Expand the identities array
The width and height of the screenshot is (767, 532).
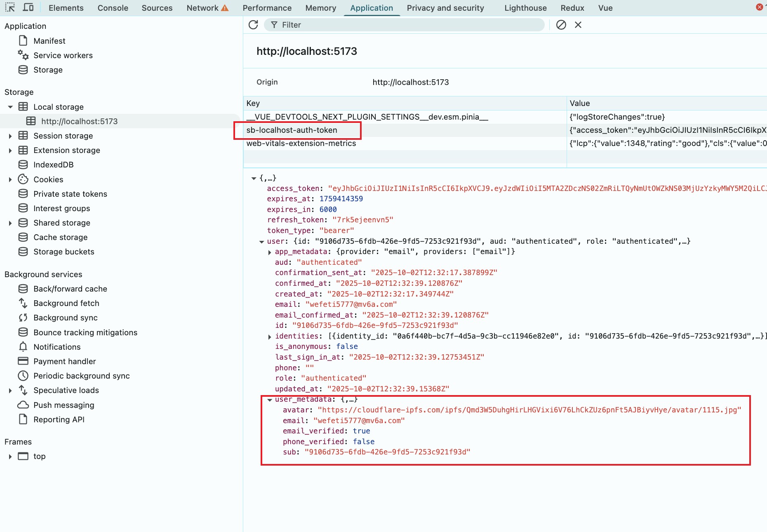(270, 337)
